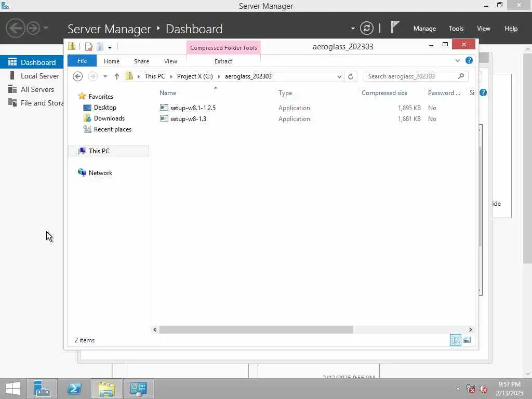Refresh the aeroglass_202303 folder view
Screen dimensions: 532x399
coord(351,76)
